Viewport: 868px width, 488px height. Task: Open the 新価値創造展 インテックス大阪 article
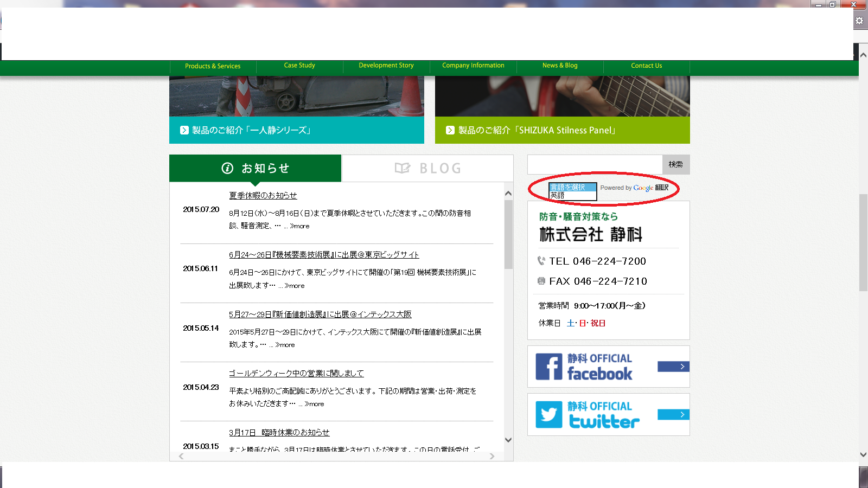click(x=320, y=314)
